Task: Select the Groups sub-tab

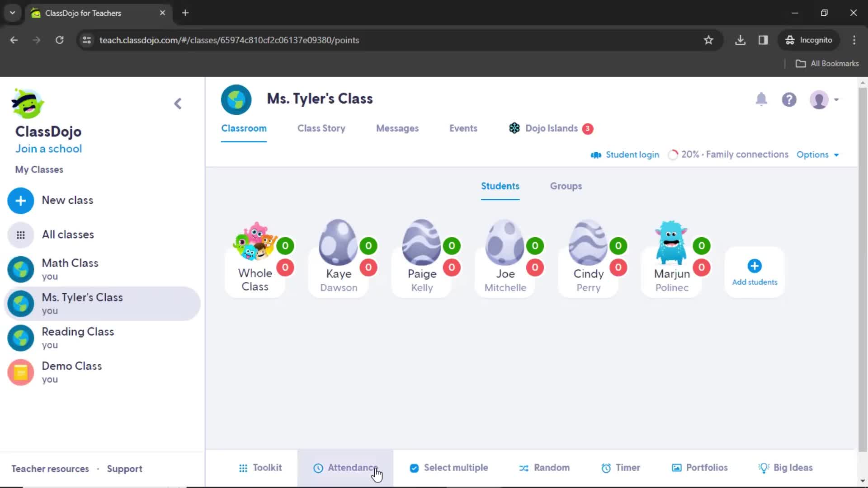Action: click(566, 187)
